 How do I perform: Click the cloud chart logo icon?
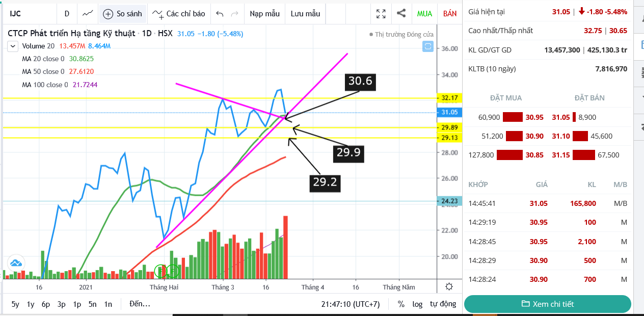[15, 263]
